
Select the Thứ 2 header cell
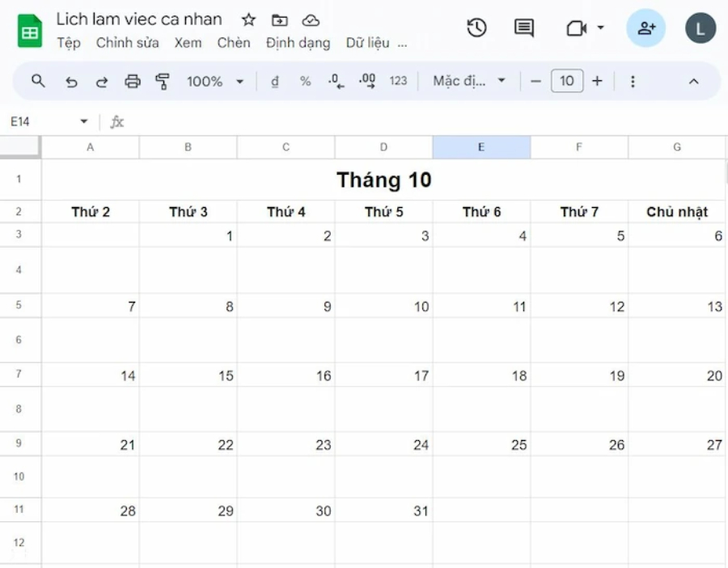click(x=90, y=212)
